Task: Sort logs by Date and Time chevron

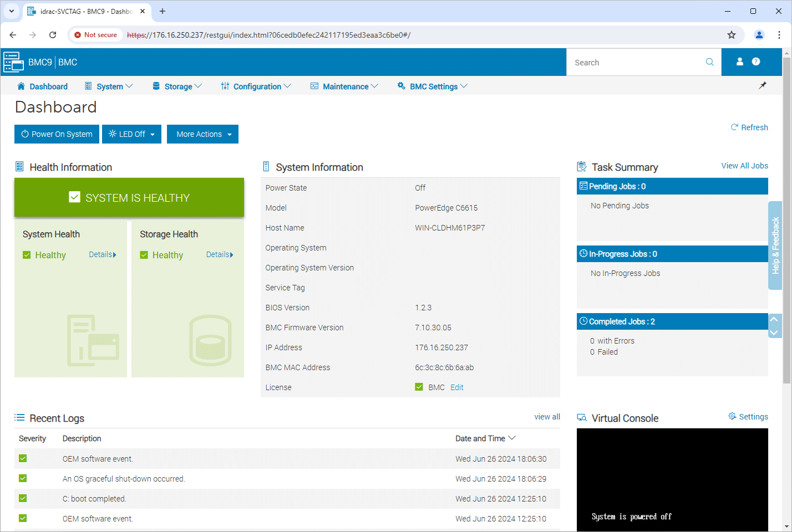Action: click(x=512, y=438)
